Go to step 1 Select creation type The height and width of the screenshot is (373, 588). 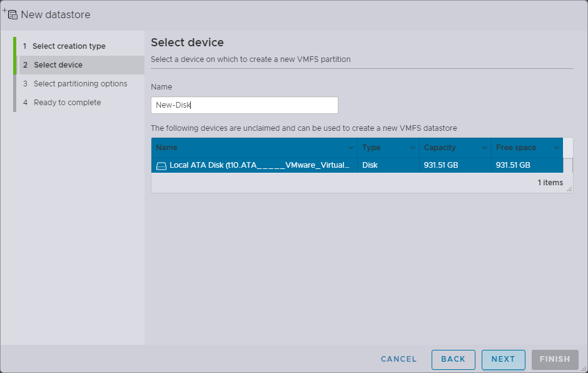click(x=69, y=46)
